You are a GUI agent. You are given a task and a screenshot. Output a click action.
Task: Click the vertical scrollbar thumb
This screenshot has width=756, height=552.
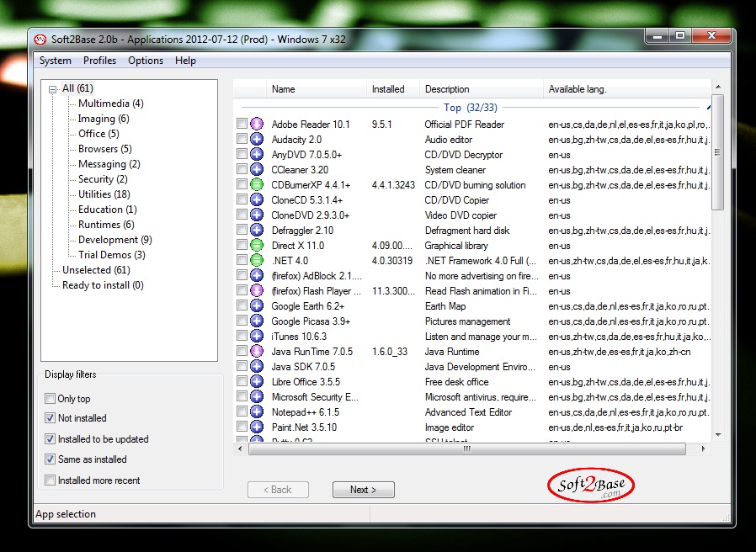click(718, 152)
